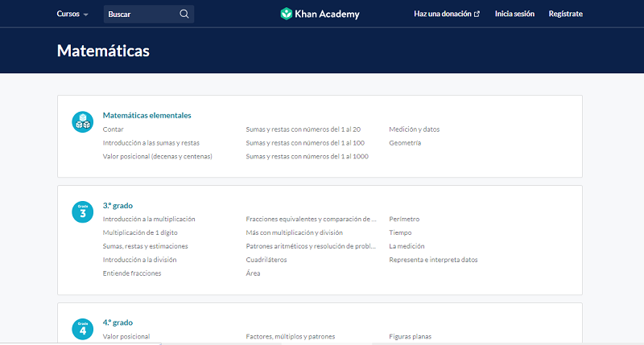Open Introducción a la división
644x345 pixels.
click(x=139, y=260)
